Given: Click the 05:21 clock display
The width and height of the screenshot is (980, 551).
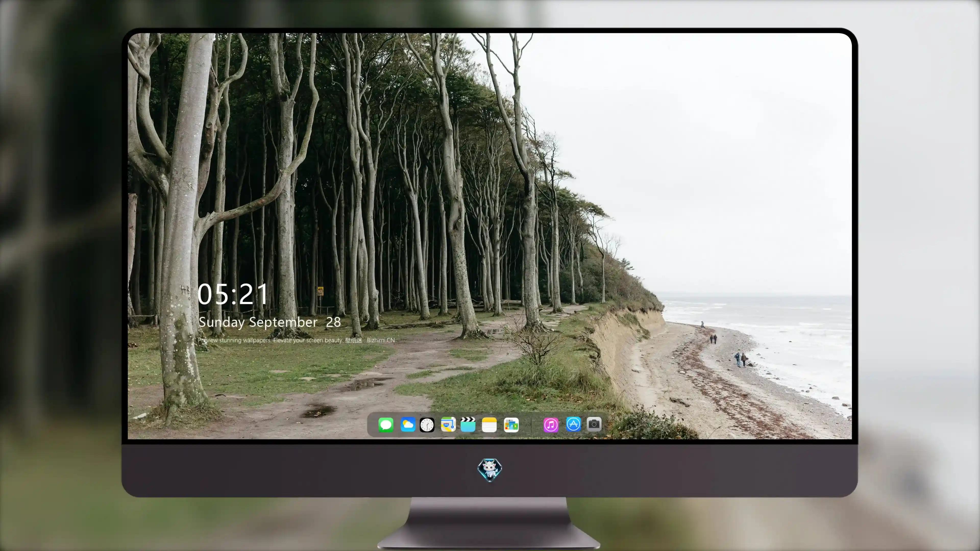Looking at the screenshot, I should (233, 294).
